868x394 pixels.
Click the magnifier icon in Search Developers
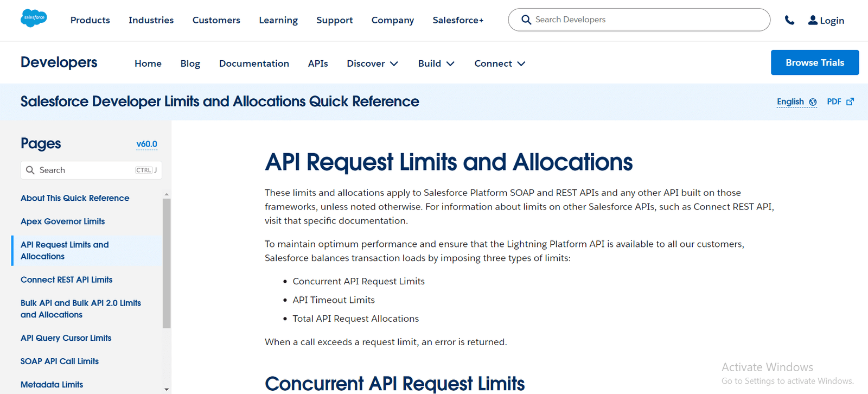coord(526,20)
